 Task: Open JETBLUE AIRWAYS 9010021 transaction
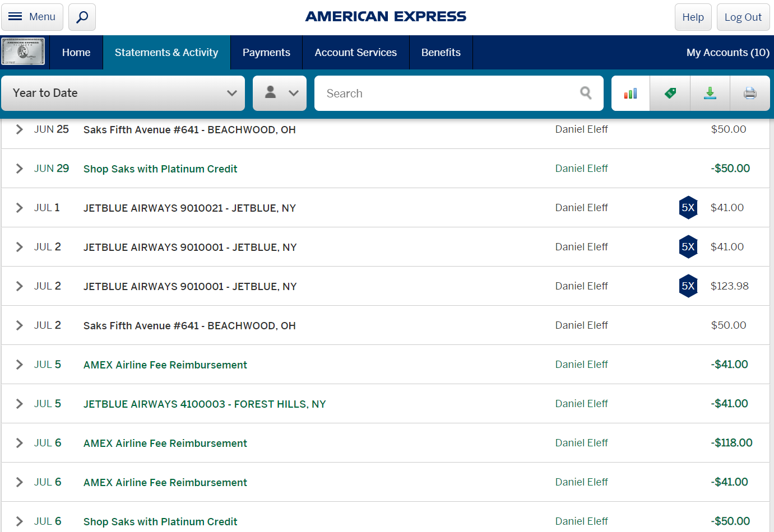coord(189,208)
